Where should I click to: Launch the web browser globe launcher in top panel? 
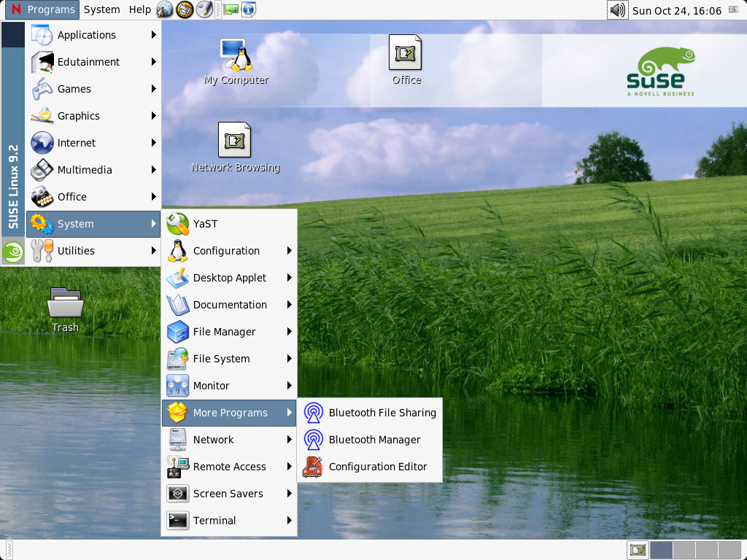[x=165, y=9]
